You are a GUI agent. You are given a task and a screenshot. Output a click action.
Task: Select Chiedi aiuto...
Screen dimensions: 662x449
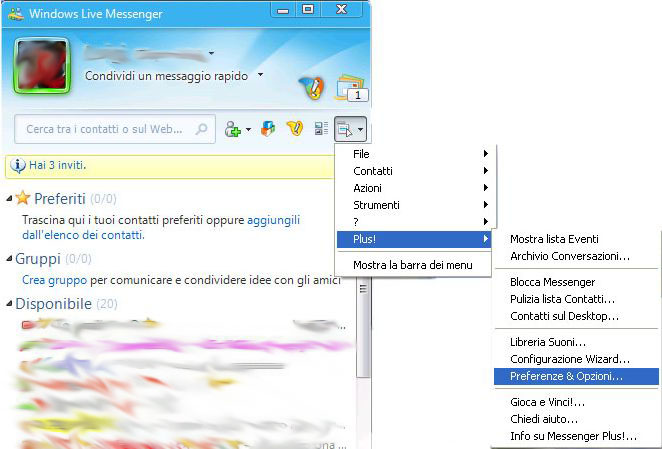tap(576, 419)
